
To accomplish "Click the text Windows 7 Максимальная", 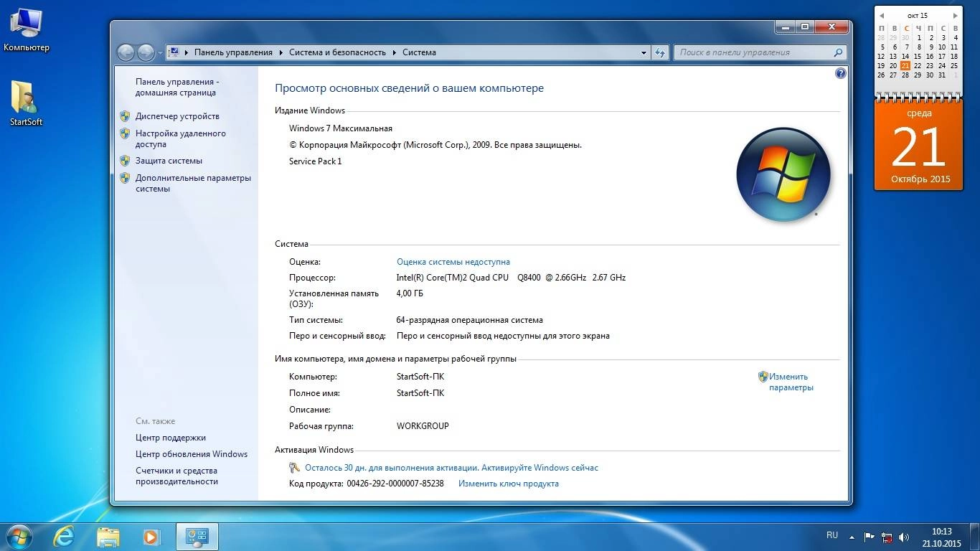I will 341,128.
